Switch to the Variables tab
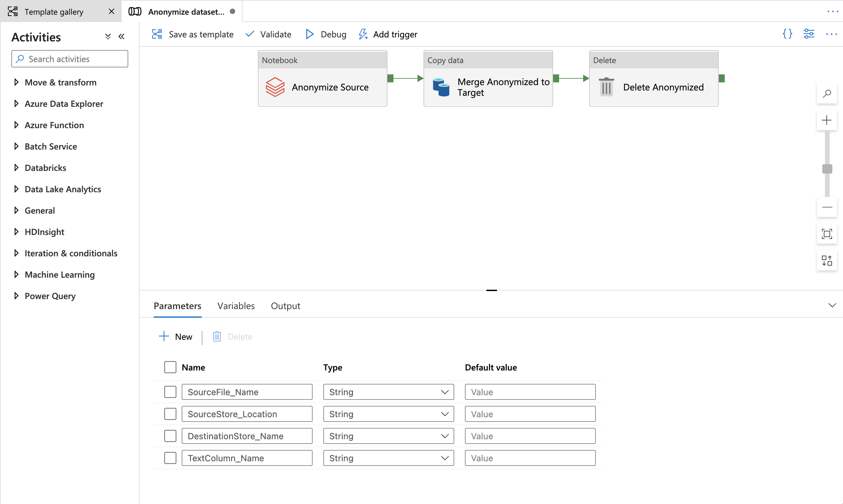This screenshot has width=843, height=504. [x=236, y=306]
